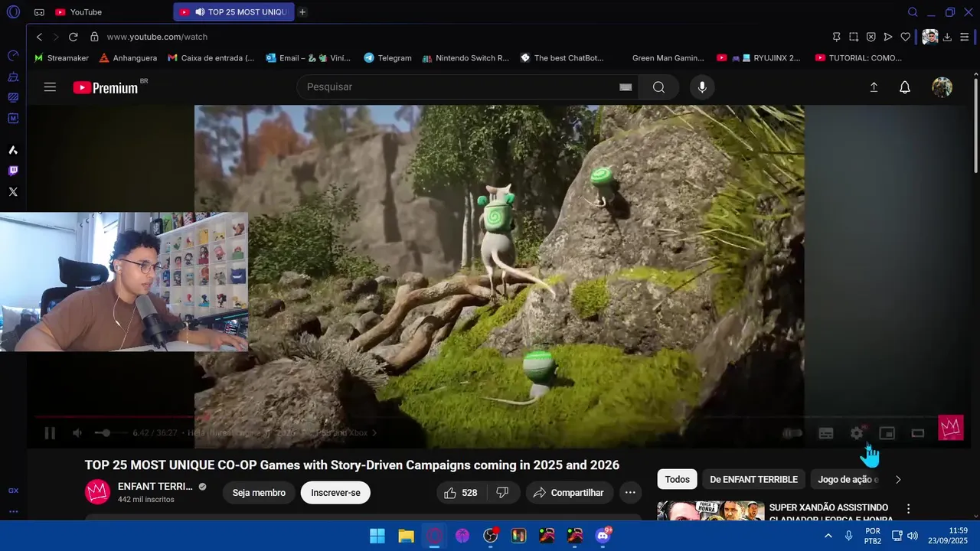Open SUPER XANDÃO video options menu
Screen dimensions: 980x551
(x=909, y=509)
